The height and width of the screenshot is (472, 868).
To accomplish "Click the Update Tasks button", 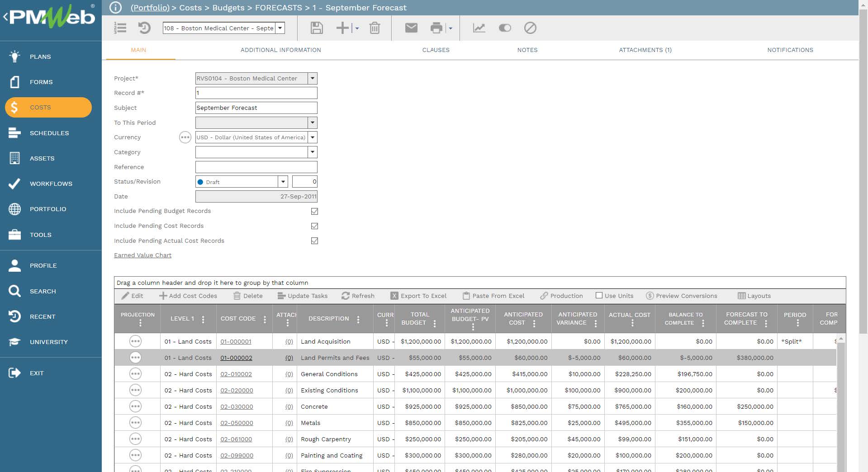I will [x=303, y=296].
